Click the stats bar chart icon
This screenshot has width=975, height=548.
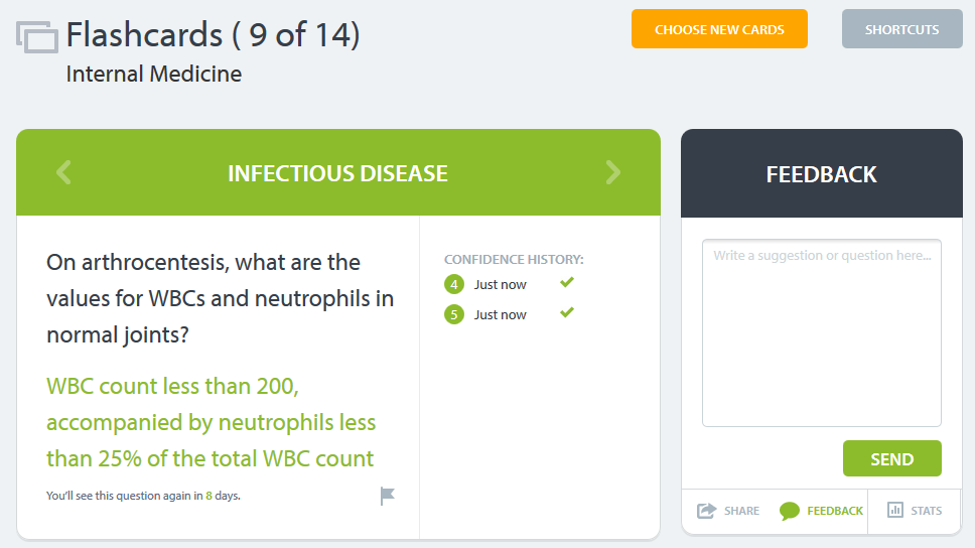click(x=895, y=510)
